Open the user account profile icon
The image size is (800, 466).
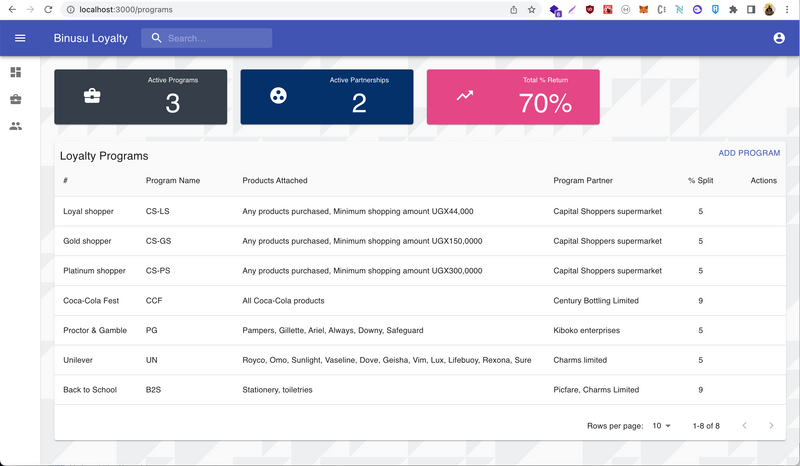pyautogui.click(x=779, y=38)
